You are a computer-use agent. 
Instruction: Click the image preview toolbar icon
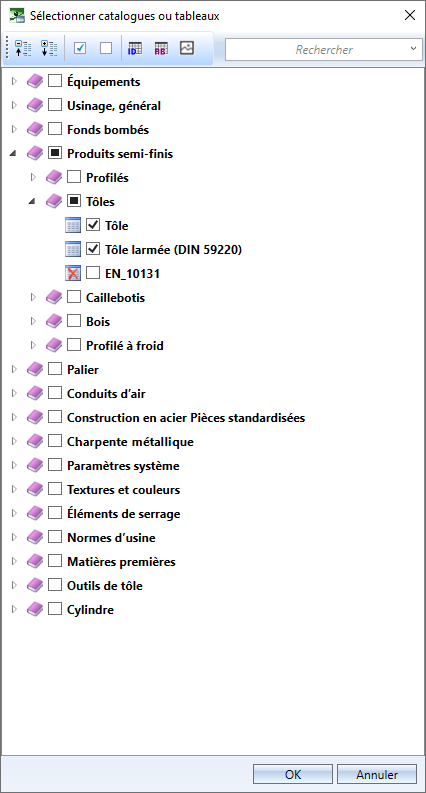187,48
